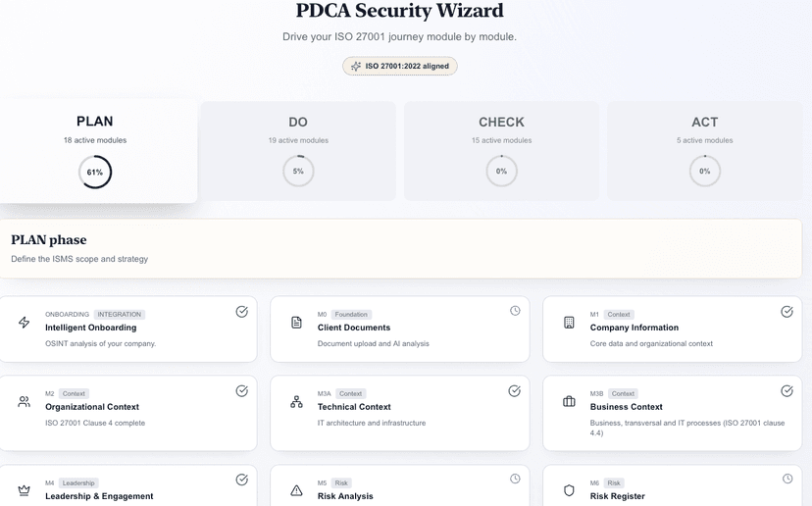Viewport: 812px width, 506px height.
Task: Click 'Core data and organizational context' description
Action: point(651,343)
